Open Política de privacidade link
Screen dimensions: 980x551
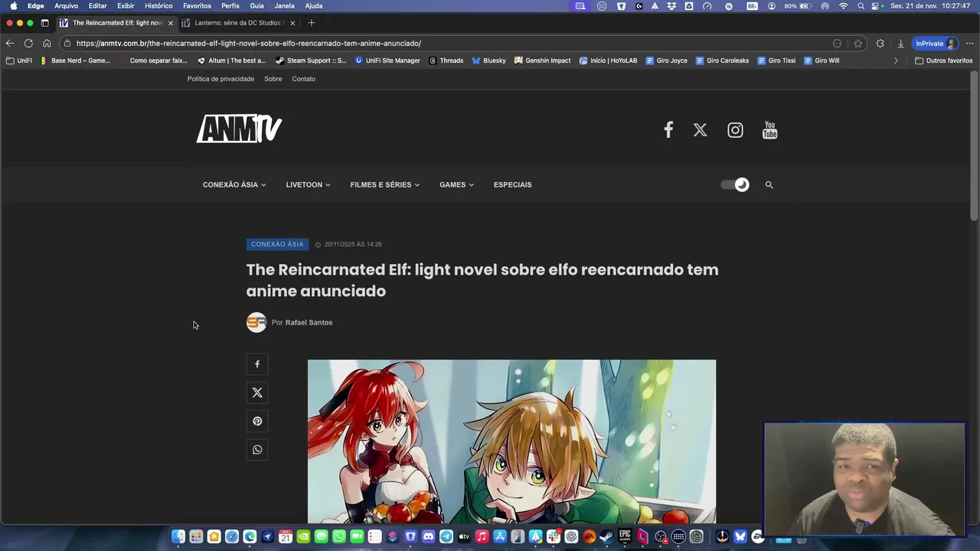tap(220, 79)
